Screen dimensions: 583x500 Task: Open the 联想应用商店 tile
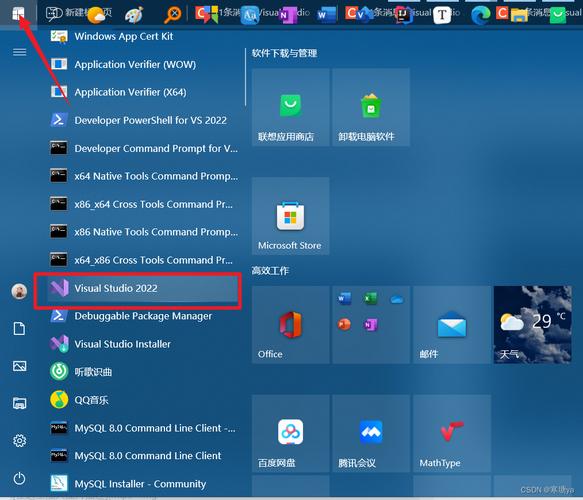pos(290,107)
